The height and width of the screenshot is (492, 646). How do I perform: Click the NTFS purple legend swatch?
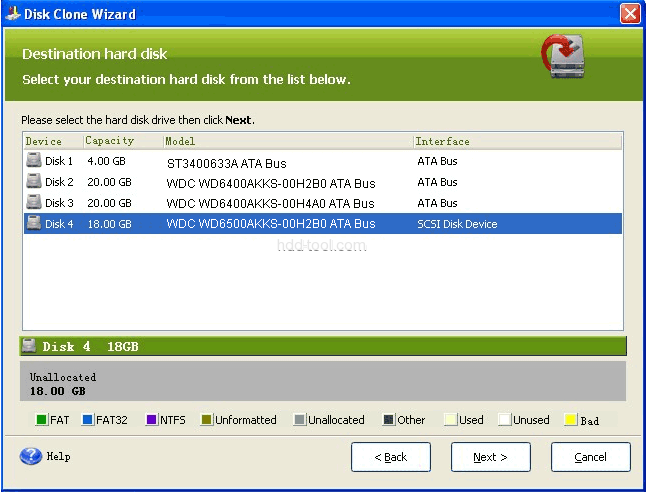pyautogui.click(x=152, y=420)
